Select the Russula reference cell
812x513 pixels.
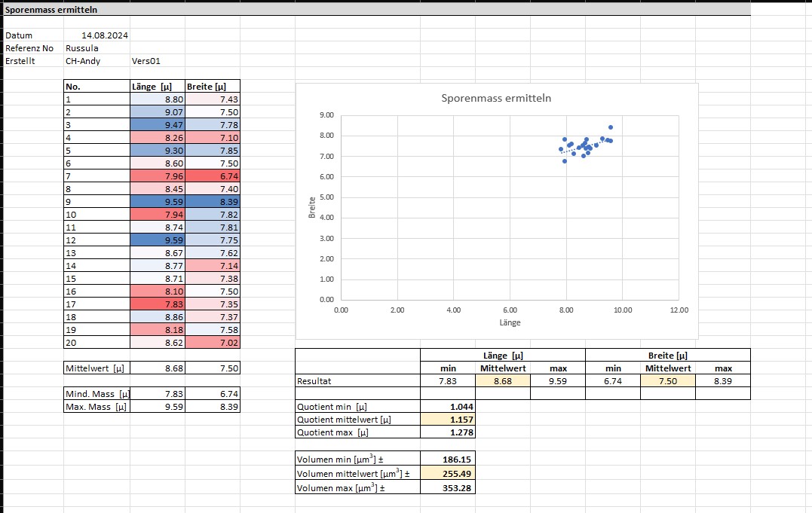(x=83, y=48)
